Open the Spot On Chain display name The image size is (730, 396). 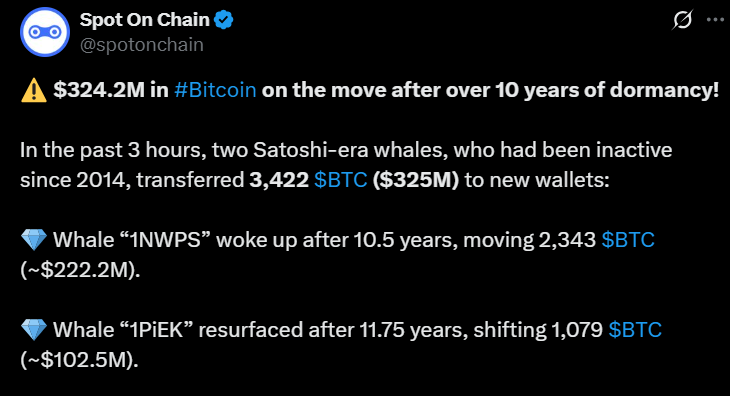[x=144, y=20]
